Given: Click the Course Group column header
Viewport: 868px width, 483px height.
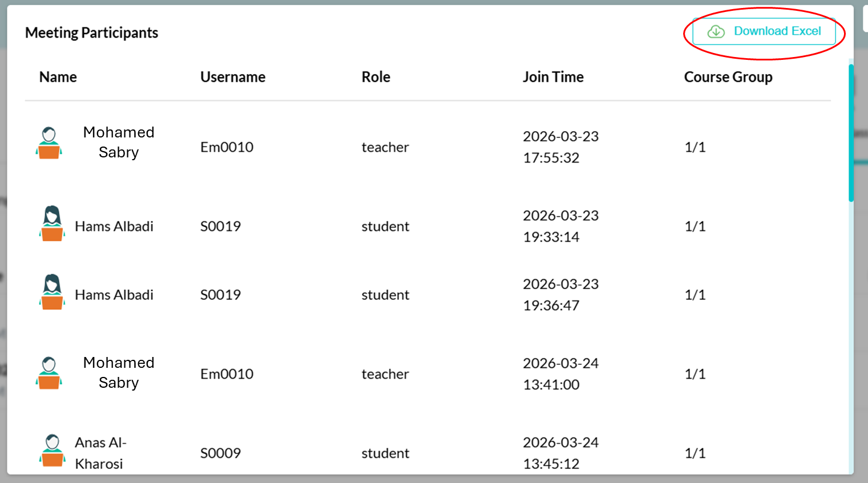Looking at the screenshot, I should pos(728,77).
